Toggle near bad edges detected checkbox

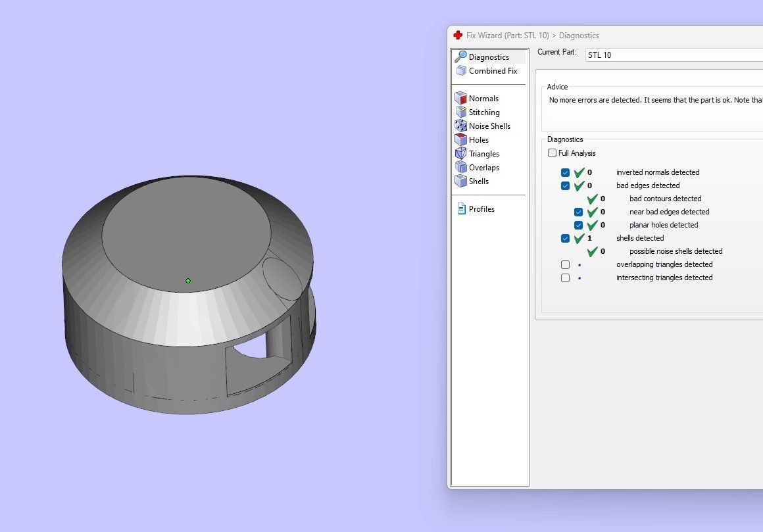click(578, 212)
